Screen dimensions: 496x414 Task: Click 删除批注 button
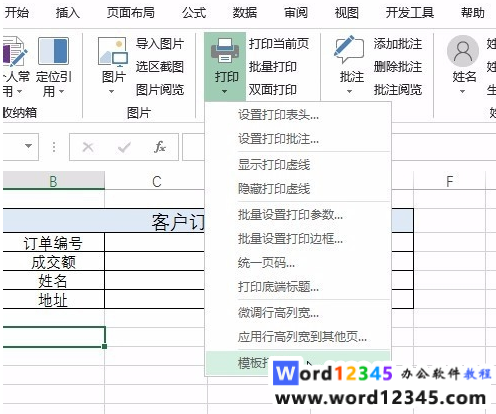coord(398,67)
